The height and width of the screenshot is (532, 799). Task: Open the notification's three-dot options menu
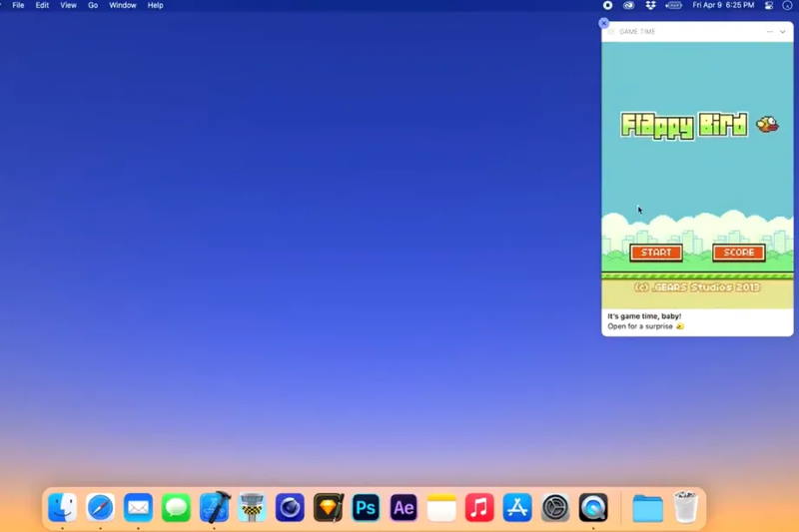pos(769,32)
